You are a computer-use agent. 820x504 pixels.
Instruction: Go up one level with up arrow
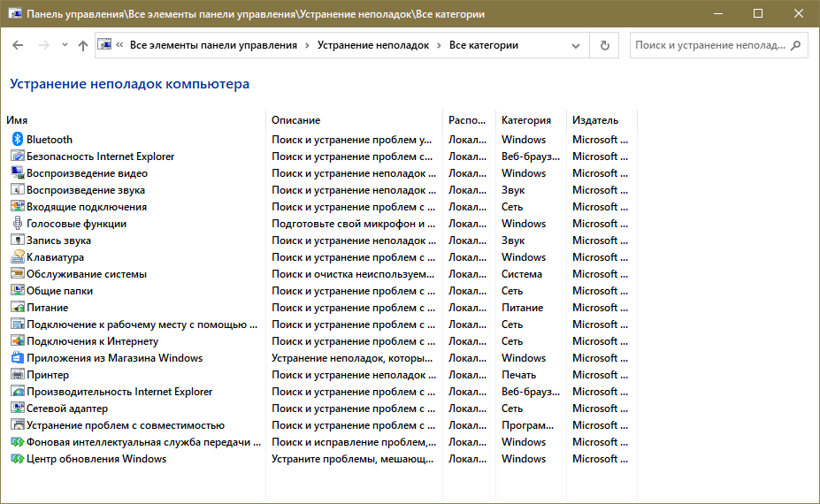tap(83, 45)
